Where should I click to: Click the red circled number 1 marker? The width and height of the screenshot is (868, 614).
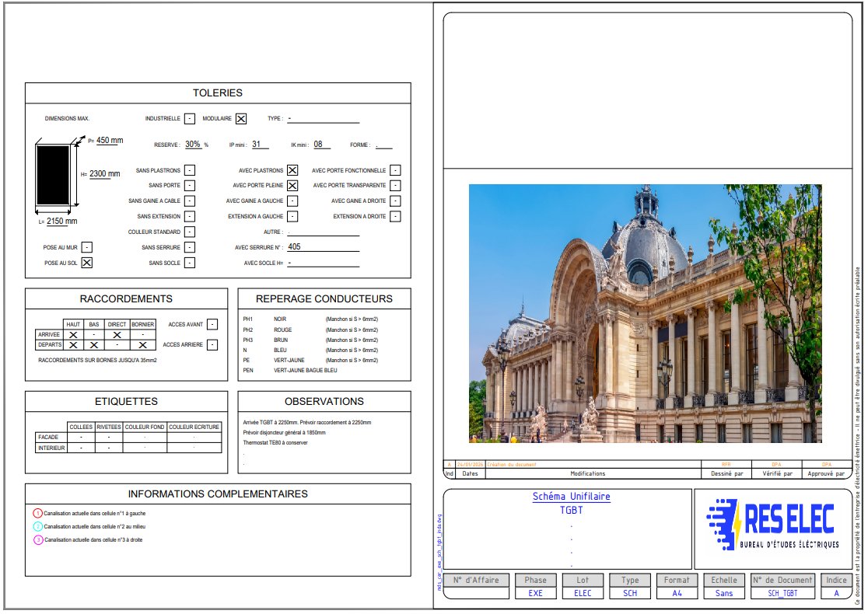click(37, 513)
